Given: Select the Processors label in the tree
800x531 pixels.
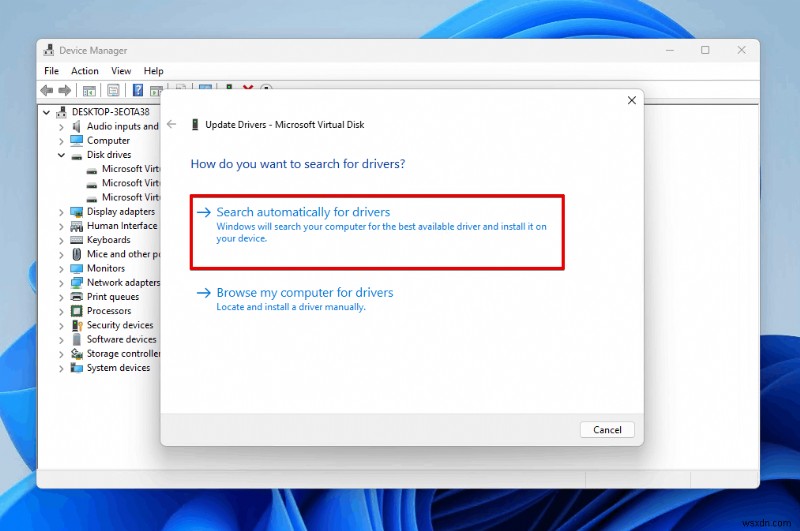Looking at the screenshot, I should pos(109,311).
